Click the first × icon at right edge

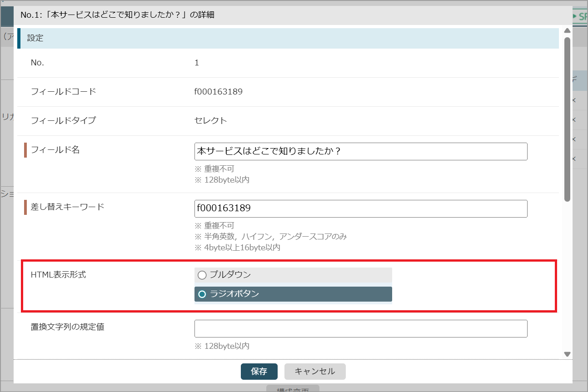coord(574,100)
